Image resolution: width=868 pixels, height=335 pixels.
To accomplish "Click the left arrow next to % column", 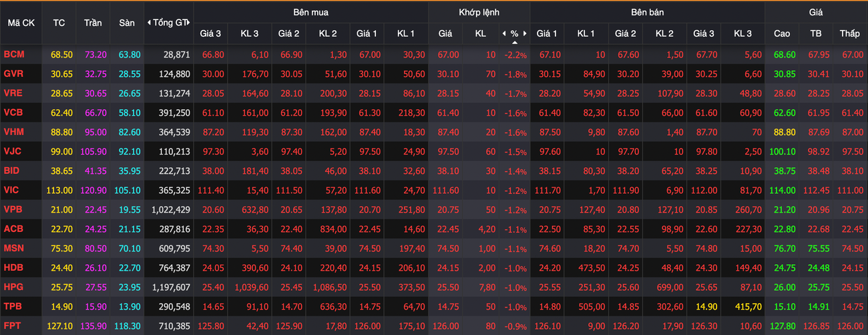I will [505, 33].
